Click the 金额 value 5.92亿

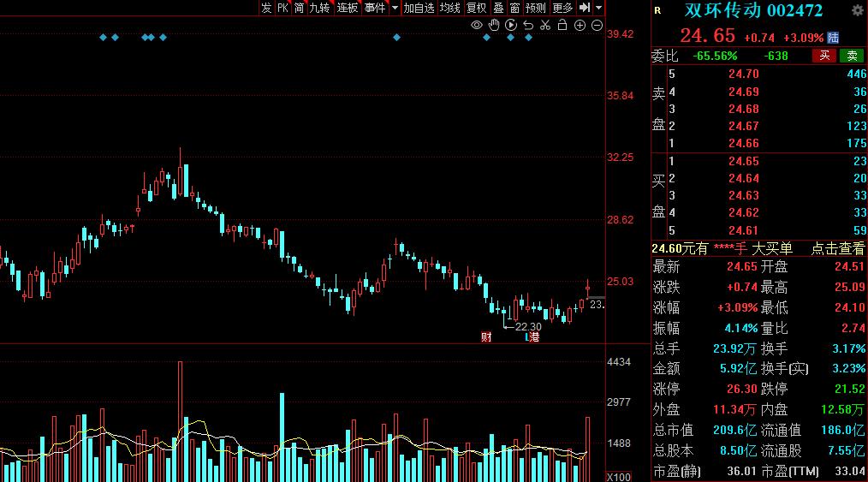tap(738, 368)
